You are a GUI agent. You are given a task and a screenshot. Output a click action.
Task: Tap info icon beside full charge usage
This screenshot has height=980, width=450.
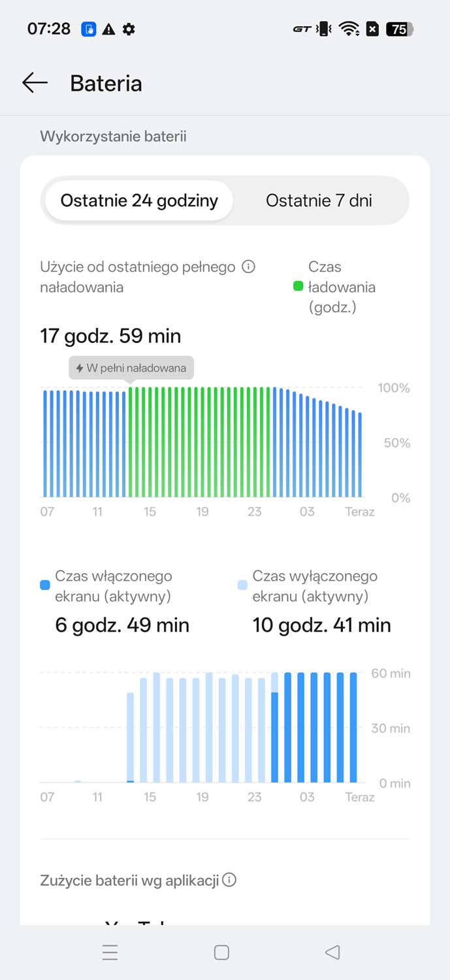[248, 267]
